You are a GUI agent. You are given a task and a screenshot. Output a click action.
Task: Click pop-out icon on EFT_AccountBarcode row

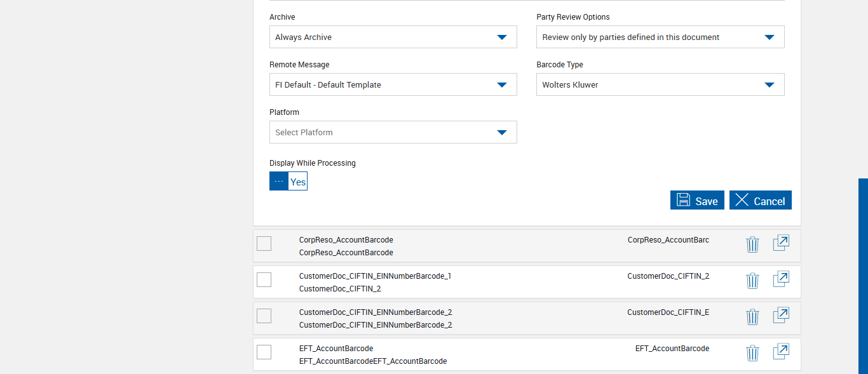[x=781, y=352]
